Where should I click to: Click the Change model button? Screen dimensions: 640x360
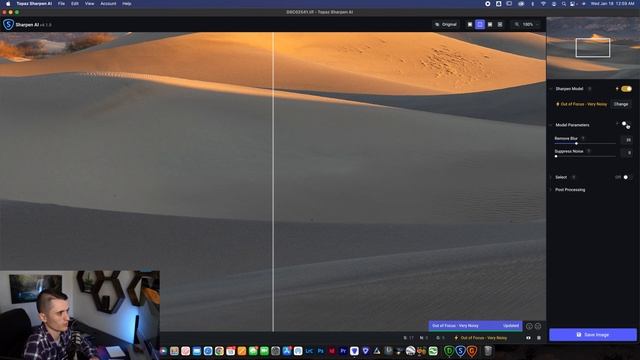click(621, 104)
